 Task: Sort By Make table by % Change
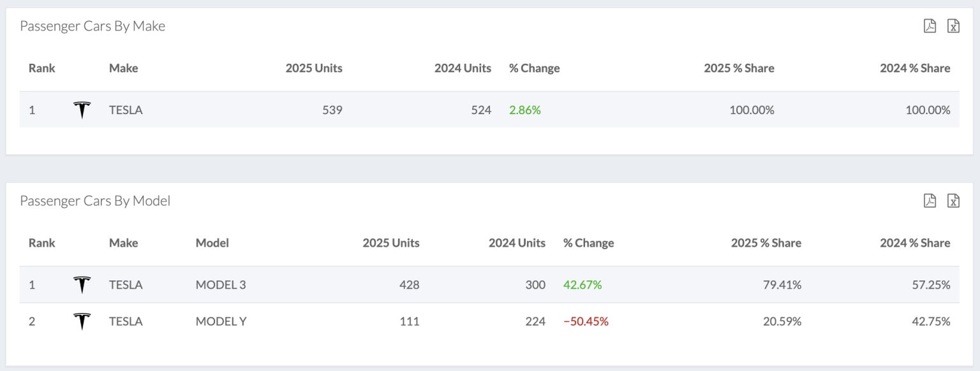[534, 68]
